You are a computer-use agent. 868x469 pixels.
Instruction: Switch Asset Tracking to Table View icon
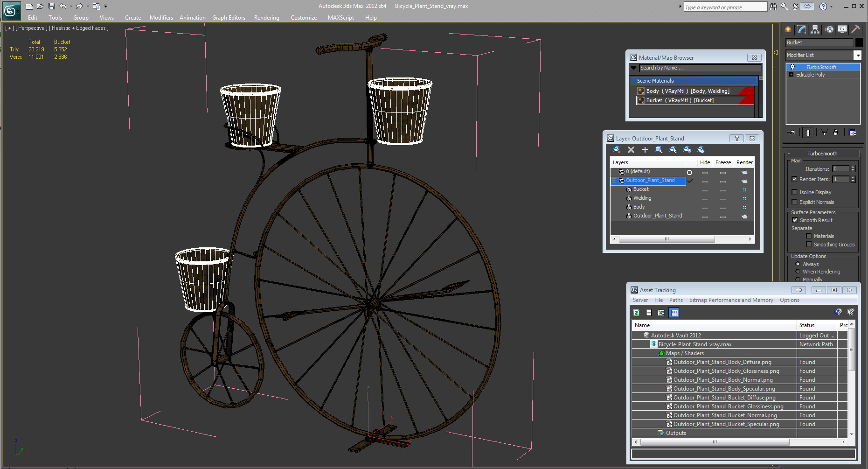click(674, 313)
